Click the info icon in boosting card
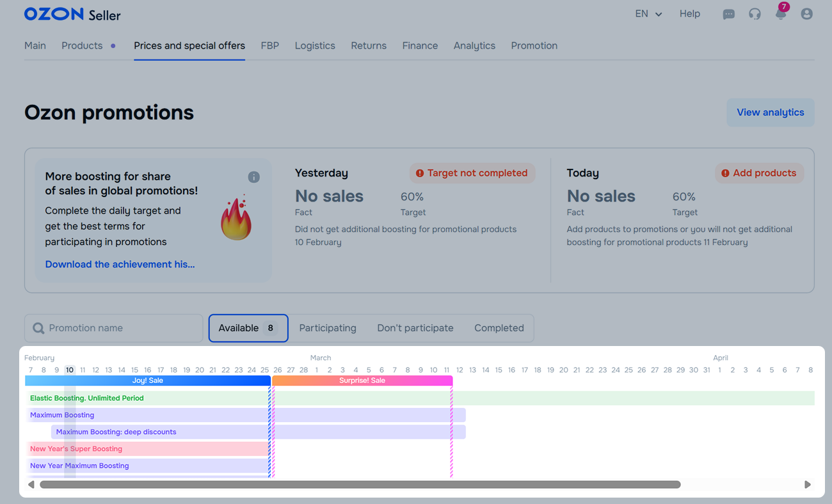The width and height of the screenshot is (832, 504). click(x=254, y=177)
